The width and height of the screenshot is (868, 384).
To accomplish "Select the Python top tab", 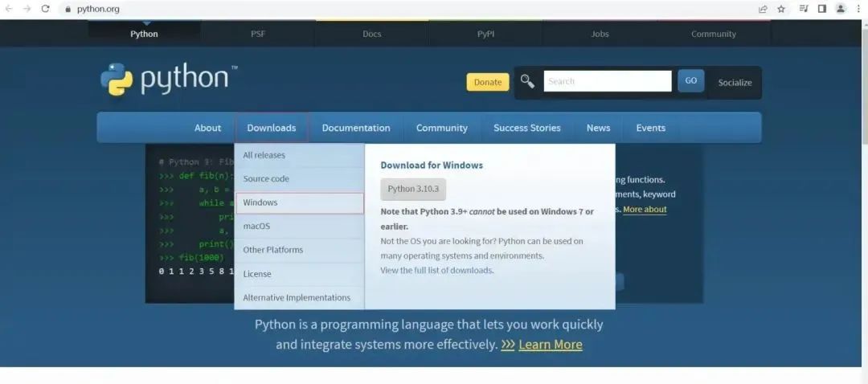I will point(144,34).
